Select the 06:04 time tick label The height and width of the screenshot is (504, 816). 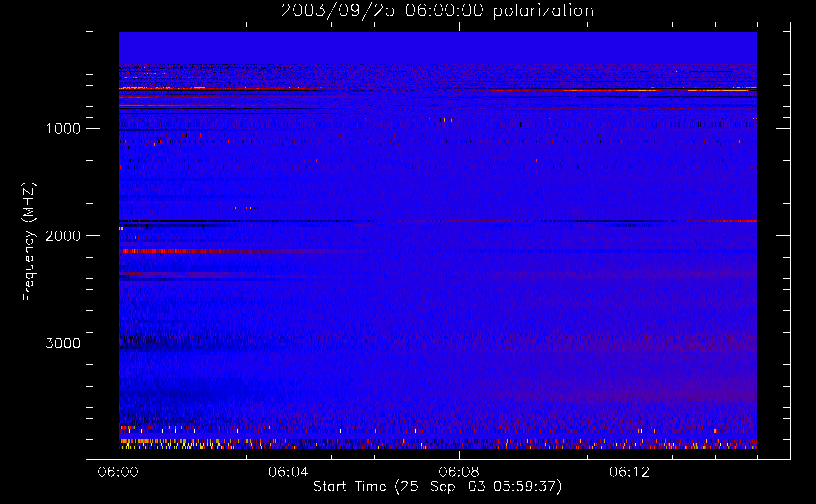click(x=289, y=472)
